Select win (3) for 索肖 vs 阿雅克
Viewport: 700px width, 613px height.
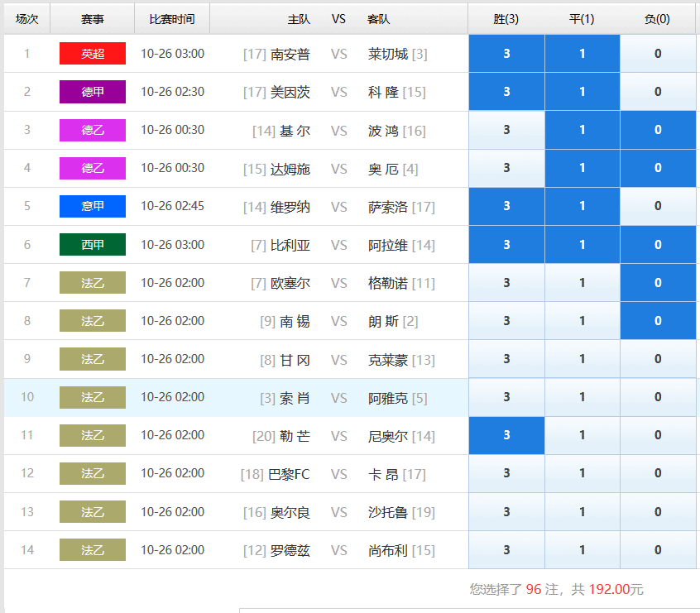(x=506, y=397)
